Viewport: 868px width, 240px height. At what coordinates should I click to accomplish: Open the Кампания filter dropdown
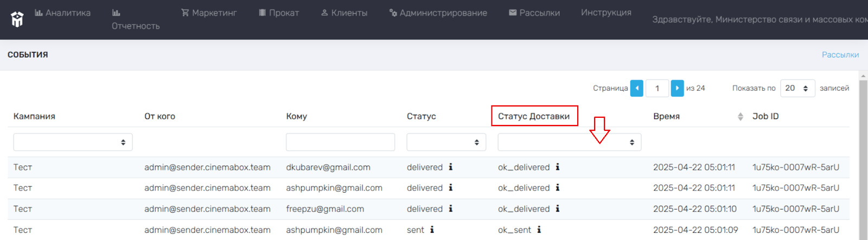point(73,142)
